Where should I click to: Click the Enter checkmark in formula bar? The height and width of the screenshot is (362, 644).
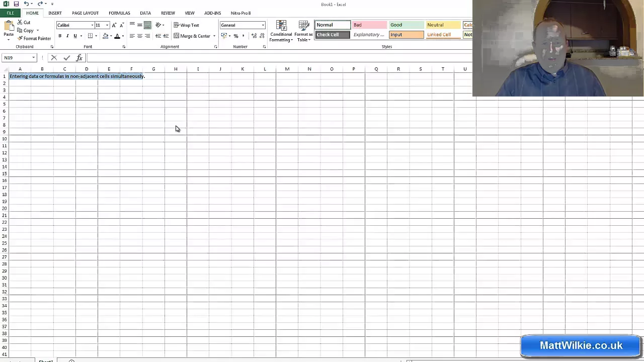point(66,58)
